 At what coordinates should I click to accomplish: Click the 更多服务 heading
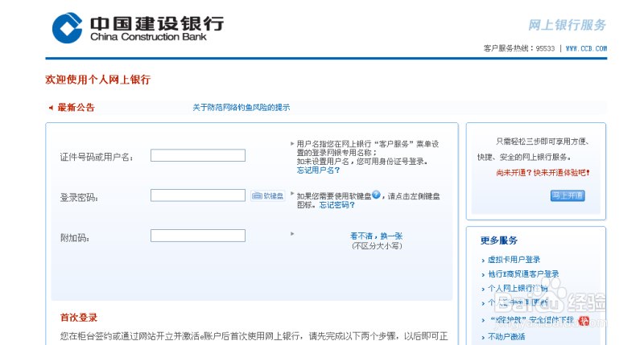click(499, 240)
